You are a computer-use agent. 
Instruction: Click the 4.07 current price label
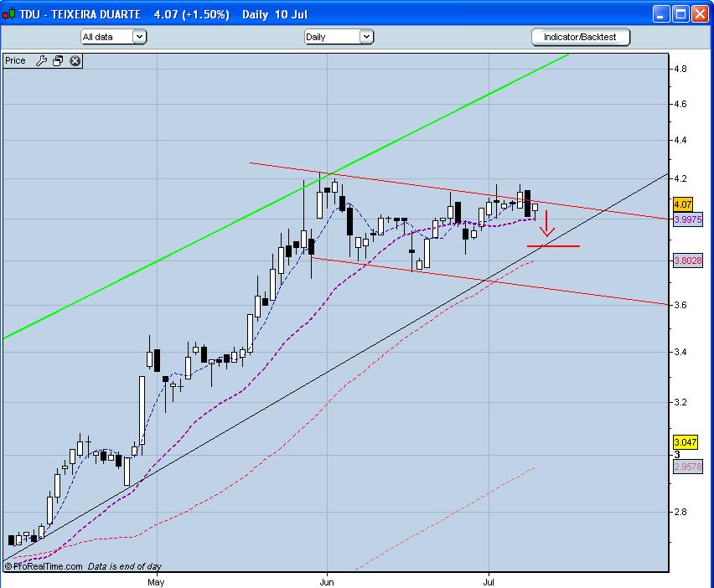pyautogui.click(x=683, y=205)
